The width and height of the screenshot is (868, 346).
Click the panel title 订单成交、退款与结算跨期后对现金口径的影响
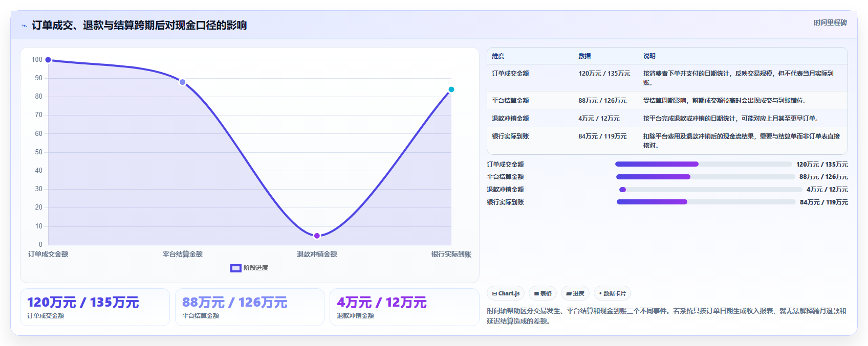(x=139, y=25)
